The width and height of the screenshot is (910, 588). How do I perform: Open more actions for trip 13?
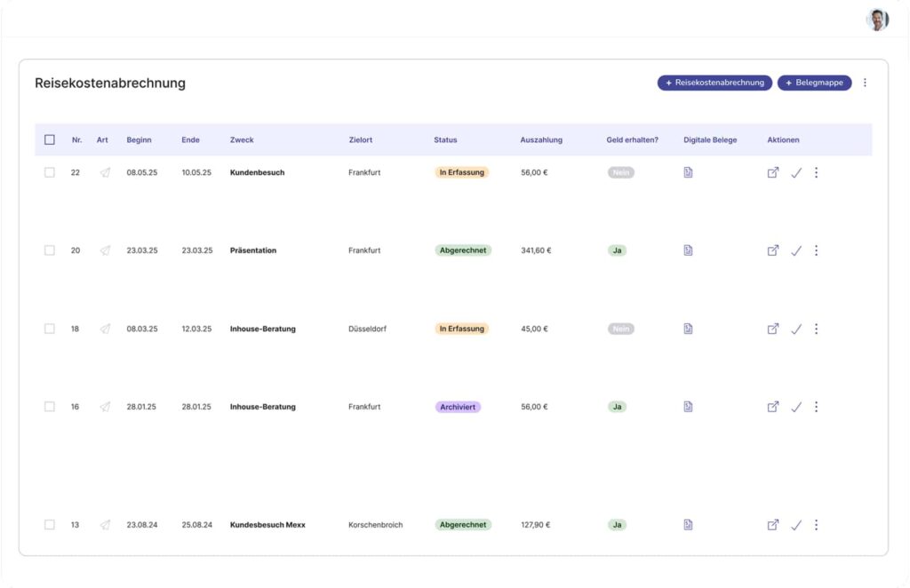pyautogui.click(x=816, y=525)
